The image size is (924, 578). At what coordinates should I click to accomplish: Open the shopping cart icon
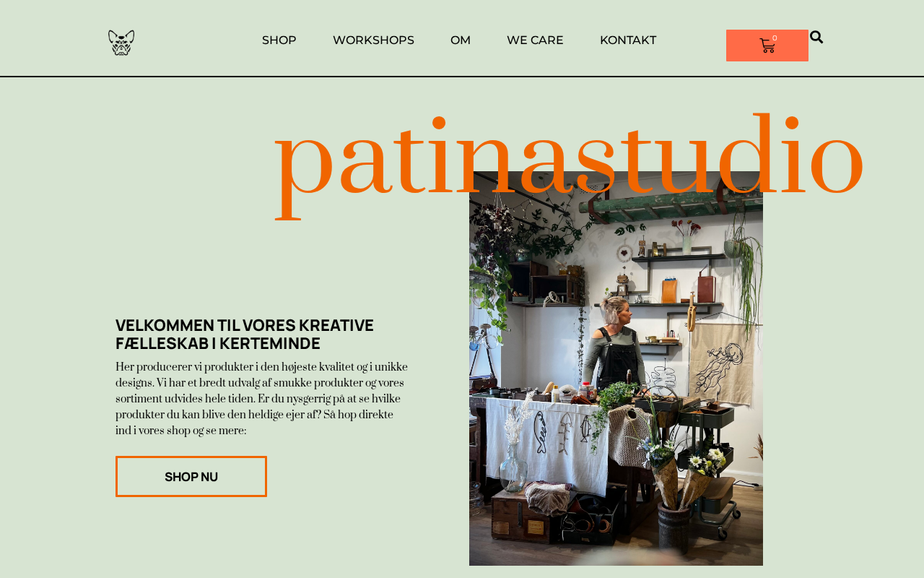point(767,46)
